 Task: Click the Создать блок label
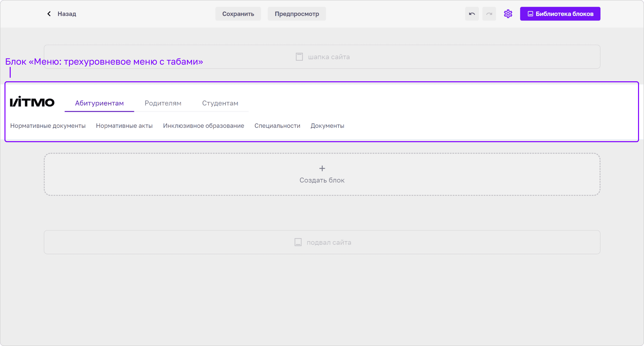point(322,180)
